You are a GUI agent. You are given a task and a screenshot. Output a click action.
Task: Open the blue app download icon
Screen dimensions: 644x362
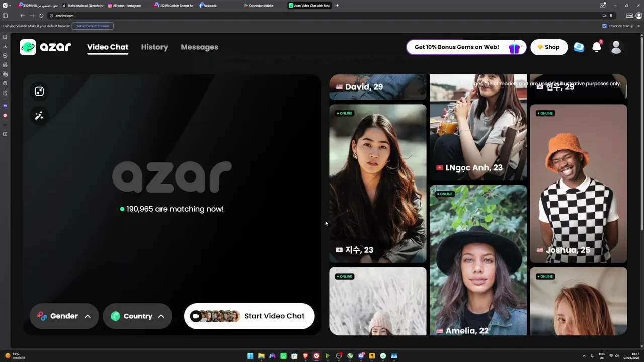click(x=579, y=47)
